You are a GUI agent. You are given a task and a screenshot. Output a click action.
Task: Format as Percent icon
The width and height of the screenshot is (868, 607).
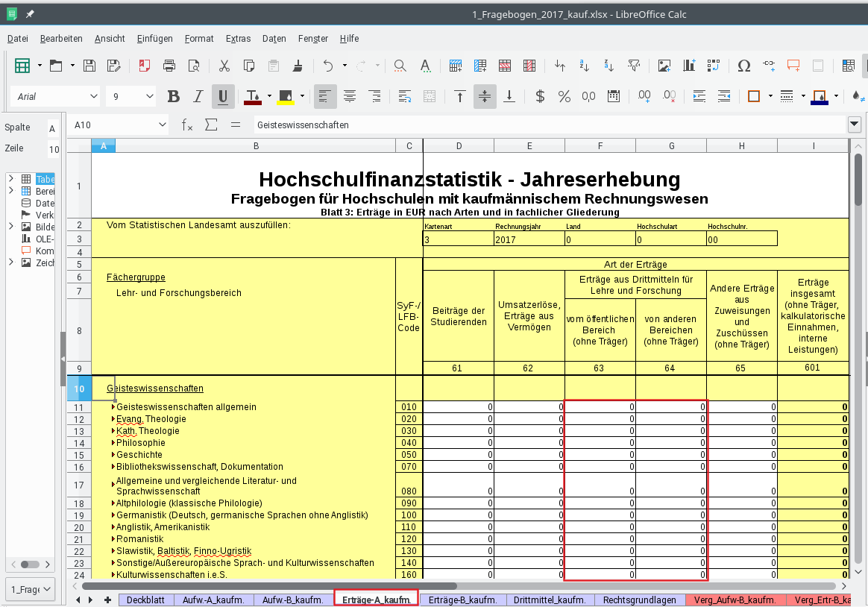click(x=564, y=96)
